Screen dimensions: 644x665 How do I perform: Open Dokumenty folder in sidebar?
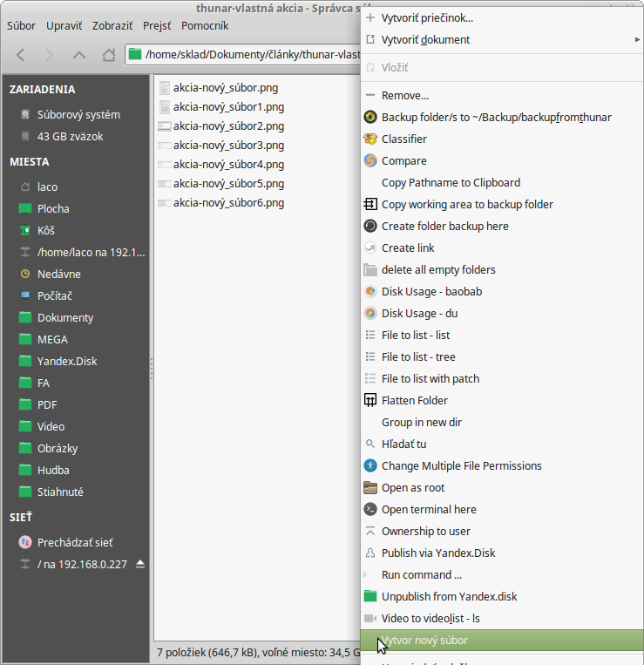(76, 317)
